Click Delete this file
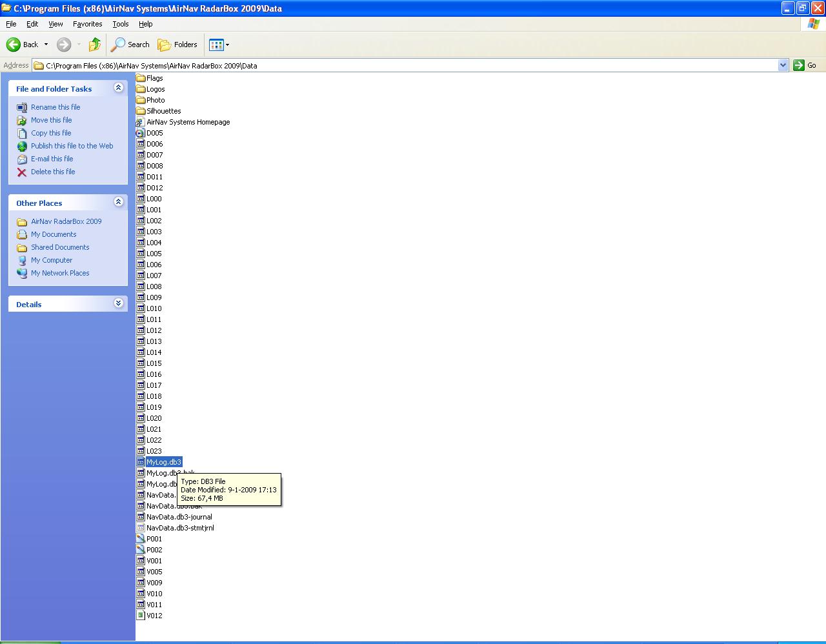Viewport: 826px width, 644px height. point(53,172)
